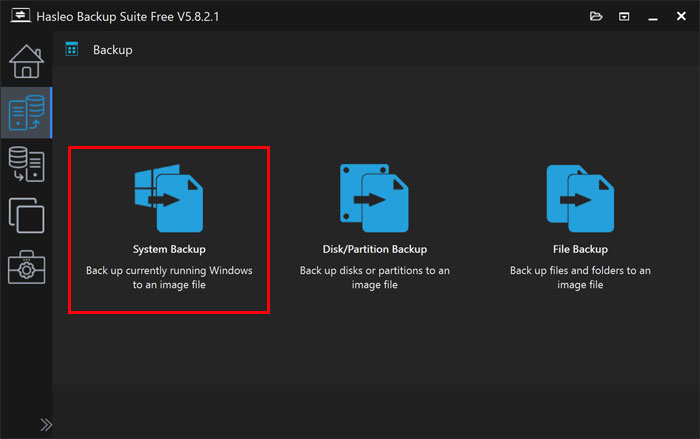Click 'Back up disks or partitions' description
This screenshot has height=439, width=700.
(375, 277)
